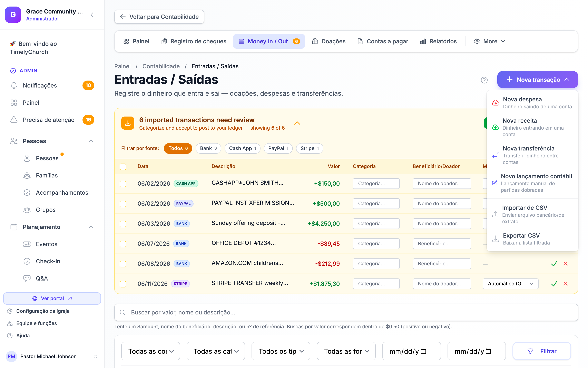Open the Todos os tipos filter dropdown
The height and width of the screenshot is (368, 588).
[281, 351]
